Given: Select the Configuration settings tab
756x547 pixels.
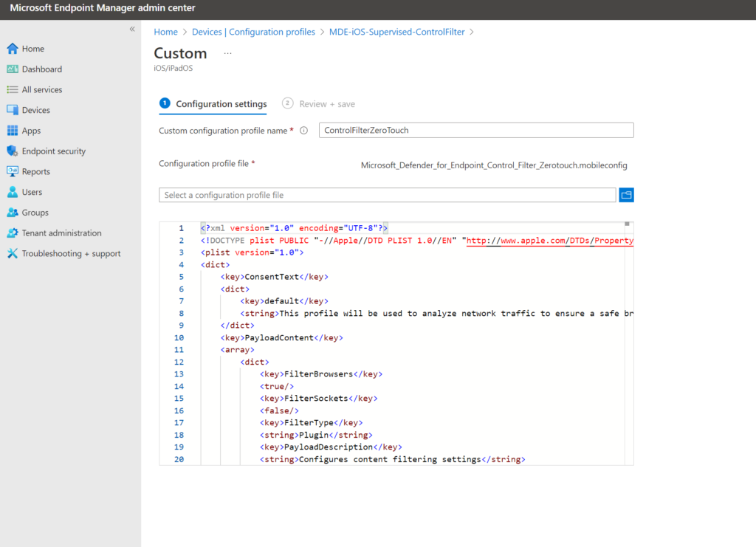Looking at the screenshot, I should pyautogui.click(x=213, y=104).
